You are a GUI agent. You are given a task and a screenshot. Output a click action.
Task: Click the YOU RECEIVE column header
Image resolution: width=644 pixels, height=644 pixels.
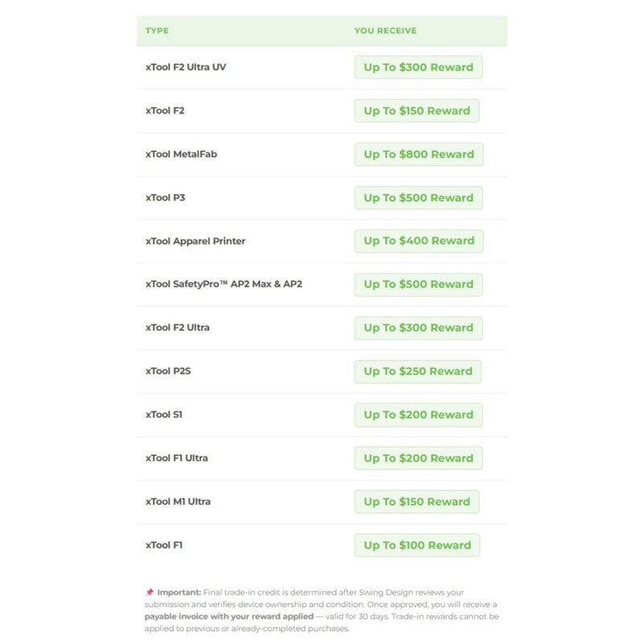coord(386,31)
